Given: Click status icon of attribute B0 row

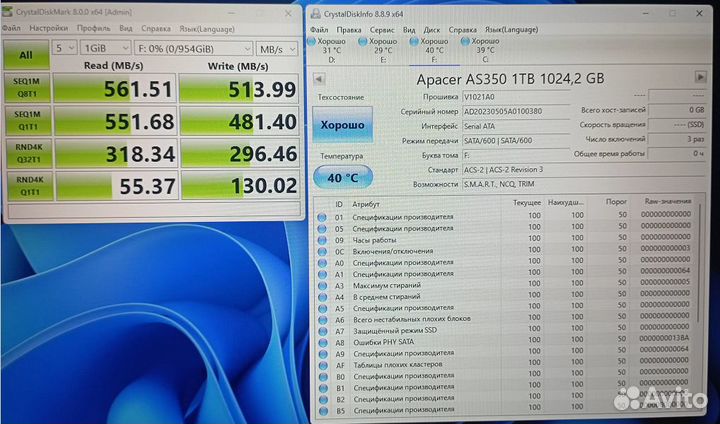Looking at the screenshot, I should 323,377.
